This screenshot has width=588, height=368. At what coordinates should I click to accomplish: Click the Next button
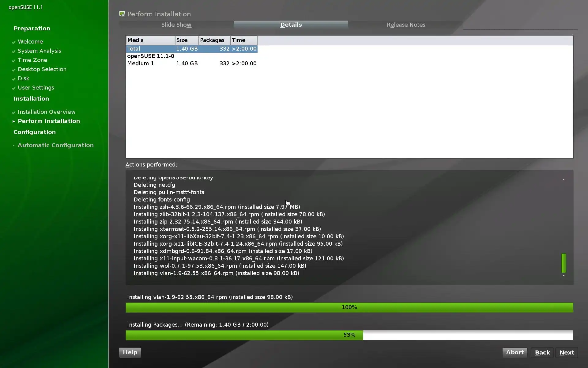(567, 353)
